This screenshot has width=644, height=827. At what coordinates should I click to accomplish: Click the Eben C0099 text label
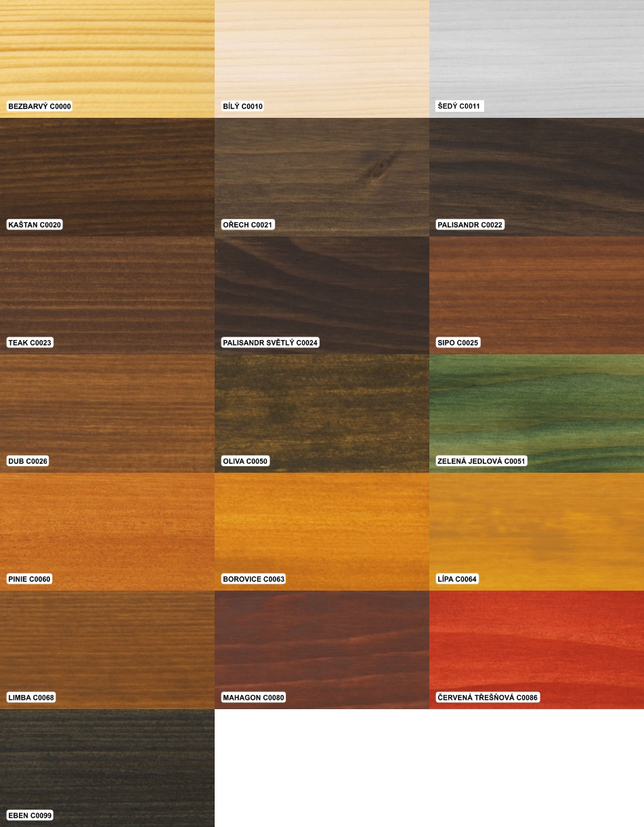pyautogui.click(x=30, y=815)
